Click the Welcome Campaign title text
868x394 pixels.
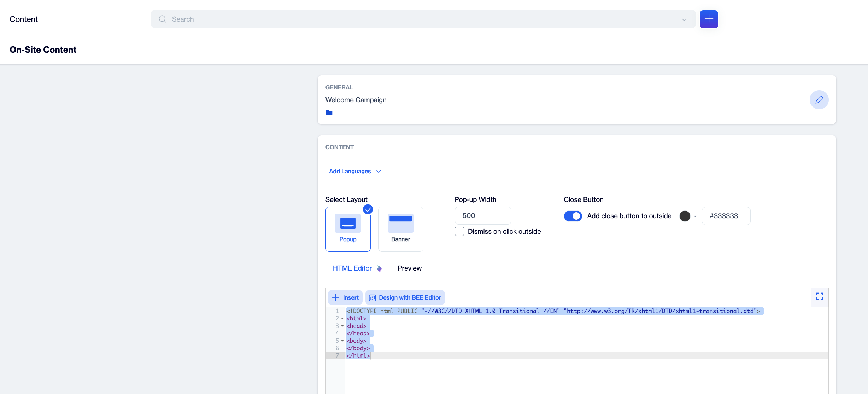coord(356,100)
